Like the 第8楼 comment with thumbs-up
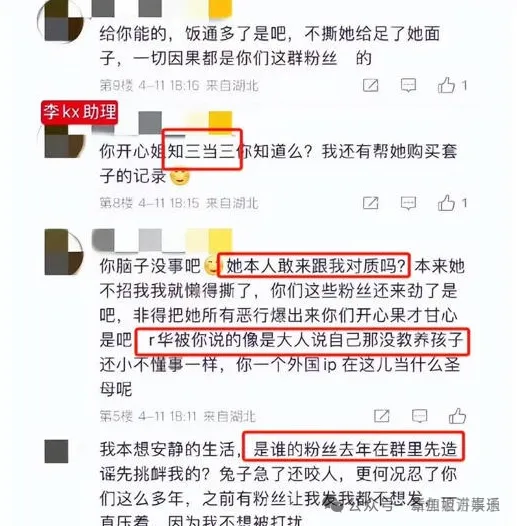The image size is (517, 526). click(x=447, y=202)
